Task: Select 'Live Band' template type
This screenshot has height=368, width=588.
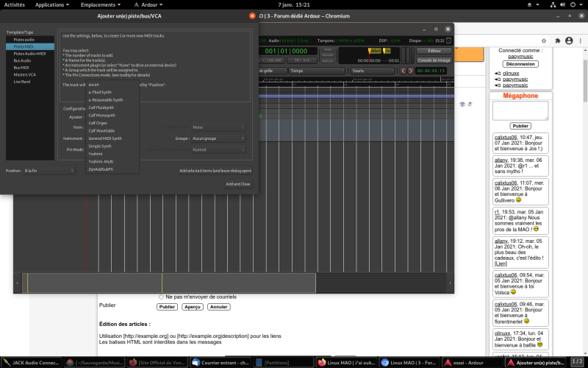Action: pos(30,82)
